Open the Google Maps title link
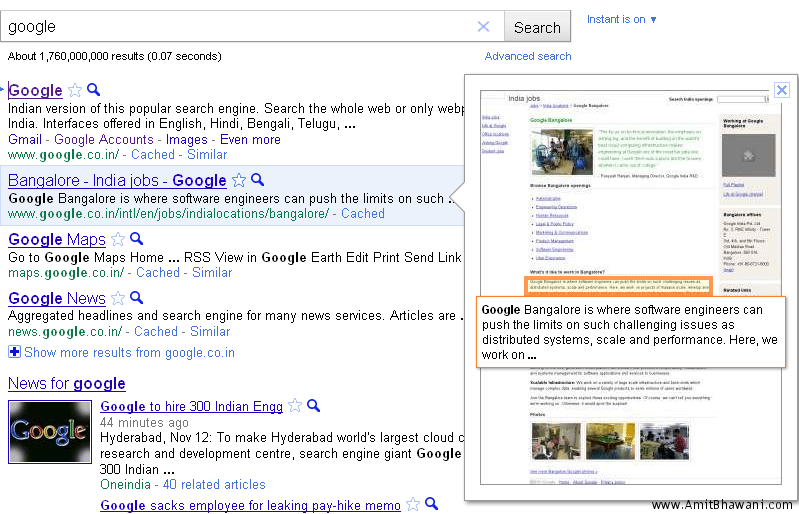This screenshot has width=799, height=514. point(57,239)
